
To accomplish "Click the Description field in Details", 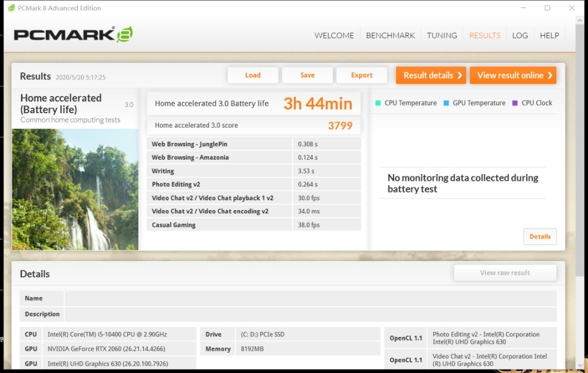I will [x=311, y=314].
